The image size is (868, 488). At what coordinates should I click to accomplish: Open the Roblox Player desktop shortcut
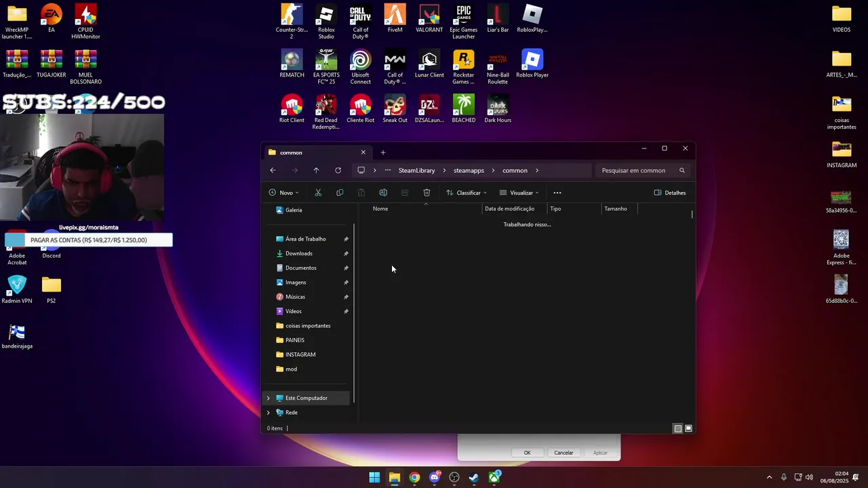[532, 64]
